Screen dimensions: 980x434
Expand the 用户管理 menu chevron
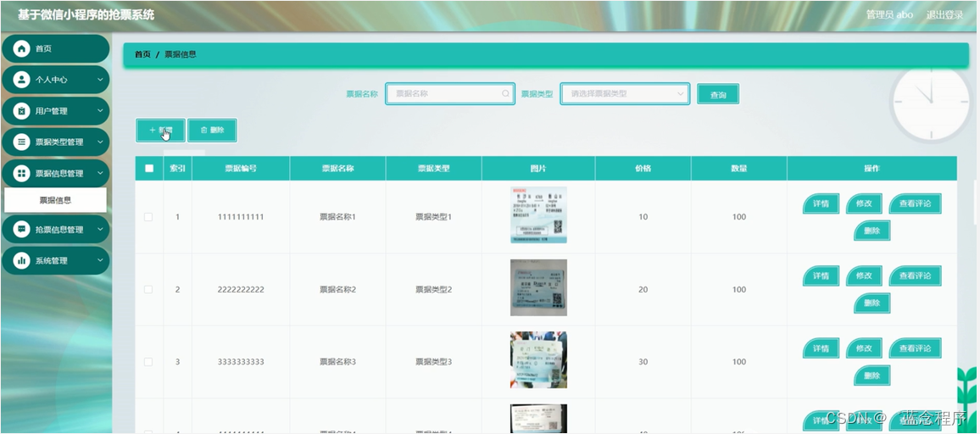tap(100, 111)
